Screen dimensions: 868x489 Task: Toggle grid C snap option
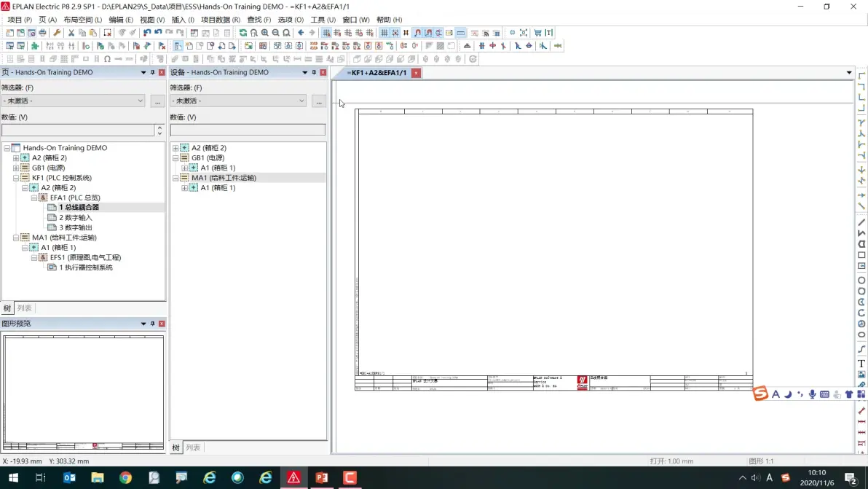click(x=348, y=33)
